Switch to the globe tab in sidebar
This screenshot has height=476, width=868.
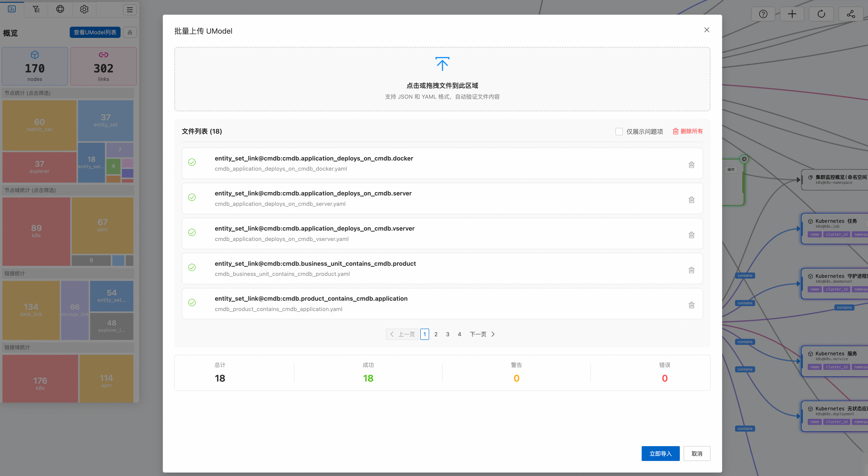tap(60, 9)
